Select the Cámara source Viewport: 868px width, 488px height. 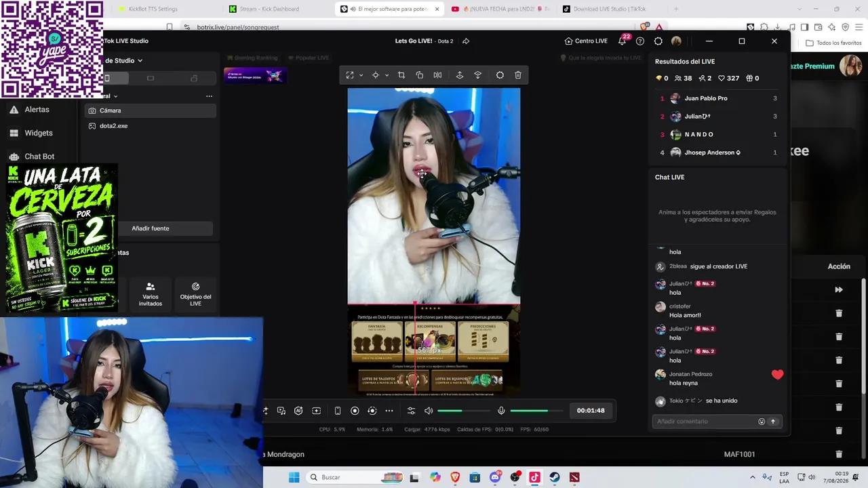tap(151, 110)
